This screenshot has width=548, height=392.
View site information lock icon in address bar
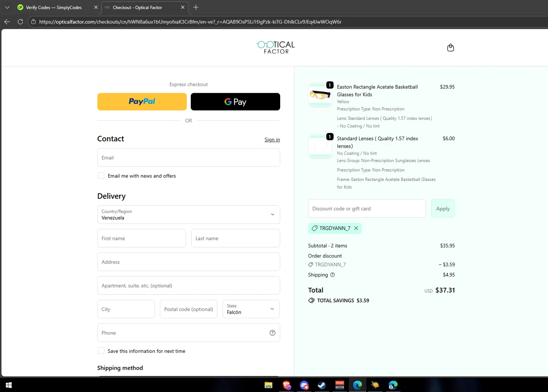click(33, 22)
